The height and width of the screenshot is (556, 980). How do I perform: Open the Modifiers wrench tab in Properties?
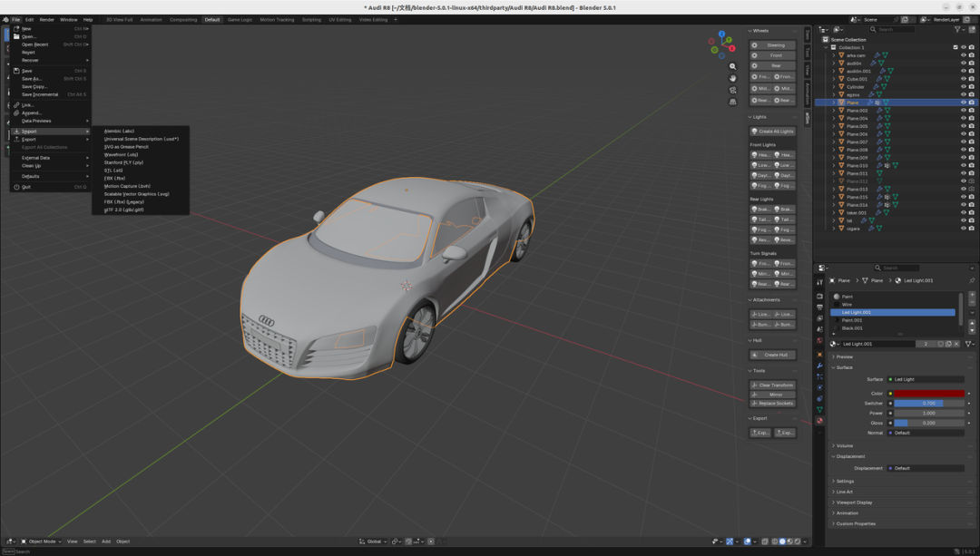819,366
